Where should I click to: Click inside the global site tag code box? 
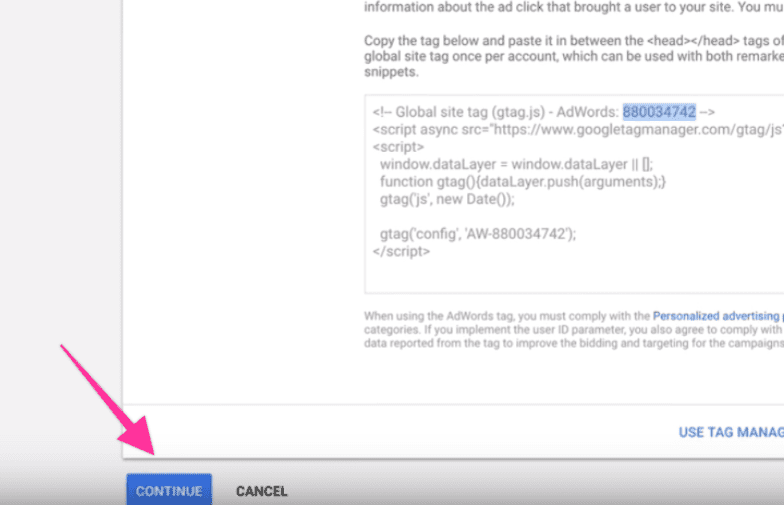[574, 194]
